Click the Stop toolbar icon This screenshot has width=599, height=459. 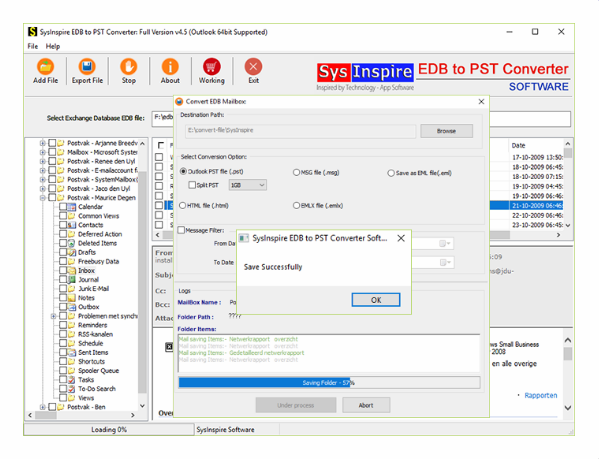128,66
